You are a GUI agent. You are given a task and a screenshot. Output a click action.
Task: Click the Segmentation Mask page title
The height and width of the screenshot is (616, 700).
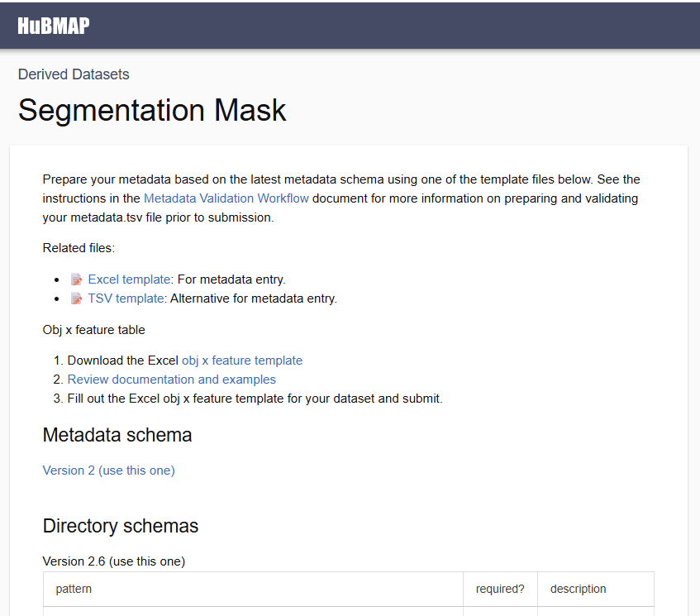[152, 110]
